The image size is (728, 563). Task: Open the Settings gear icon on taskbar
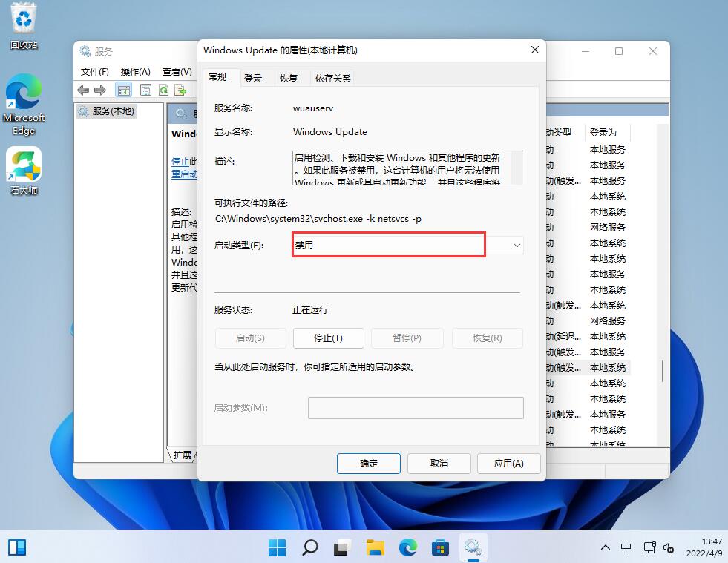coord(473,547)
